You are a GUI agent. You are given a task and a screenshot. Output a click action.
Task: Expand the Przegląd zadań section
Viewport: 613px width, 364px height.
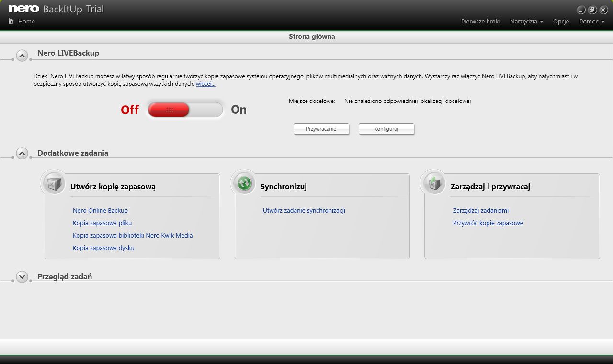pos(22,277)
